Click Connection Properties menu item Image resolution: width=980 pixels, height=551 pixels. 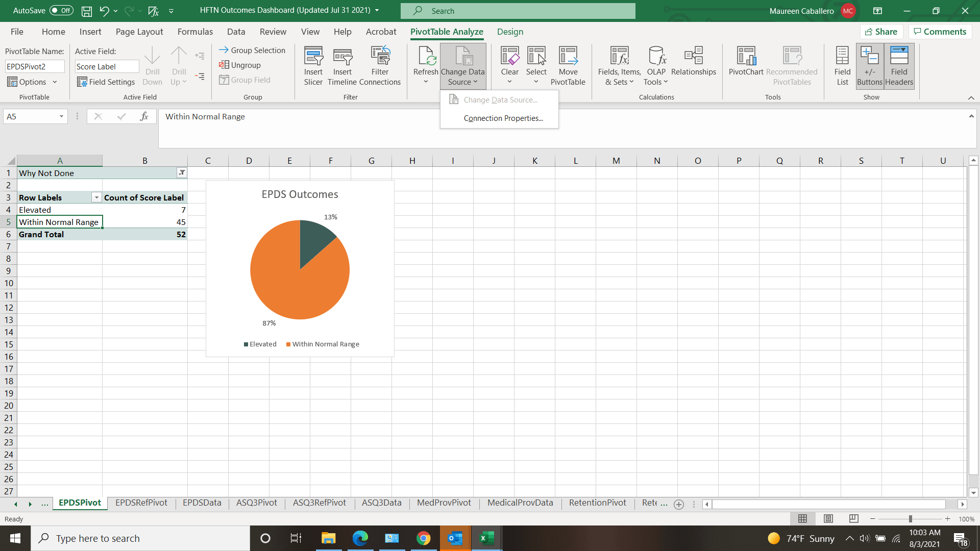click(503, 118)
